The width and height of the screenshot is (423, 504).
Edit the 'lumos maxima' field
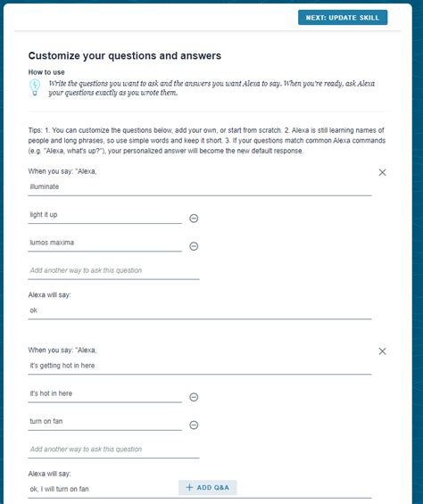click(105, 243)
